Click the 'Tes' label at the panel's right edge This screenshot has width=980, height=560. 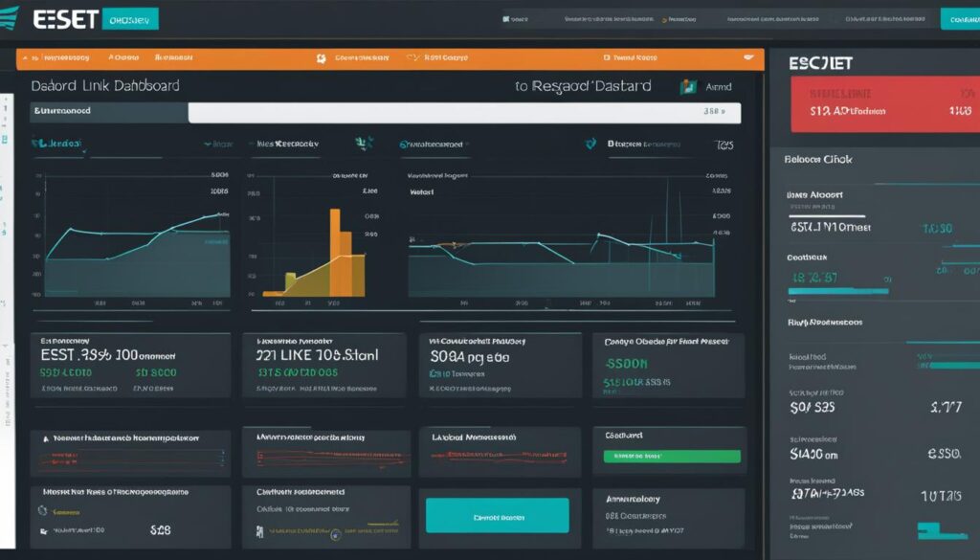click(724, 145)
